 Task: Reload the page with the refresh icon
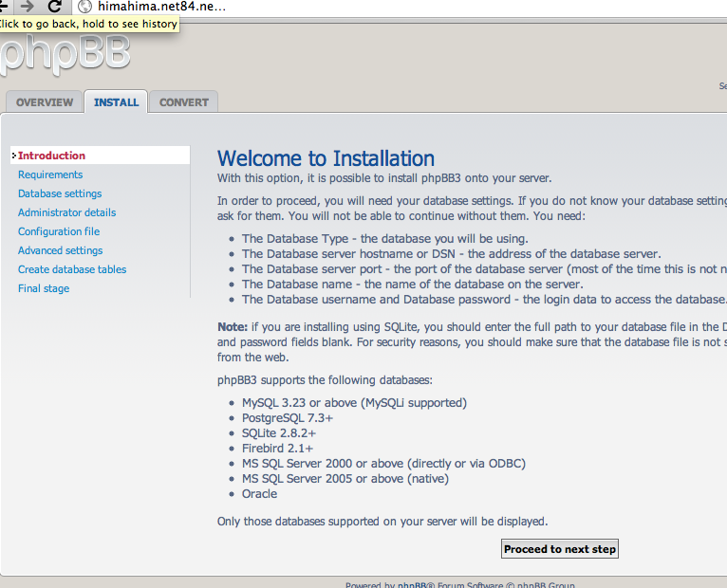(x=55, y=7)
